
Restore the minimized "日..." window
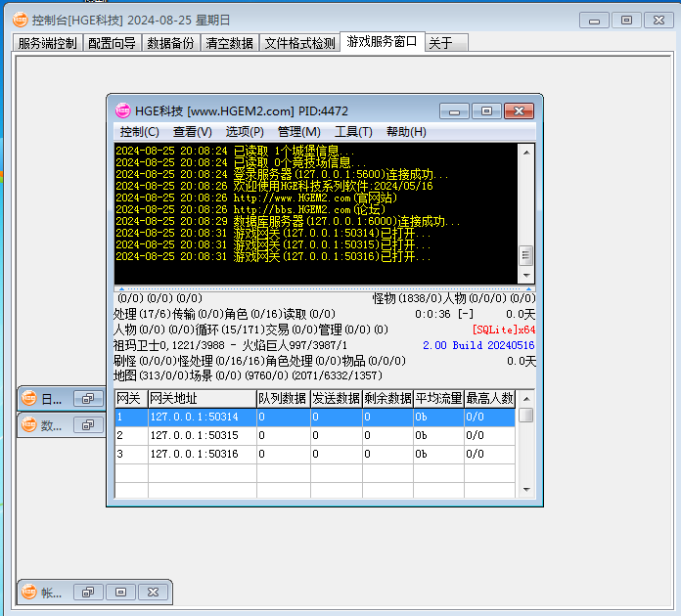(x=88, y=399)
